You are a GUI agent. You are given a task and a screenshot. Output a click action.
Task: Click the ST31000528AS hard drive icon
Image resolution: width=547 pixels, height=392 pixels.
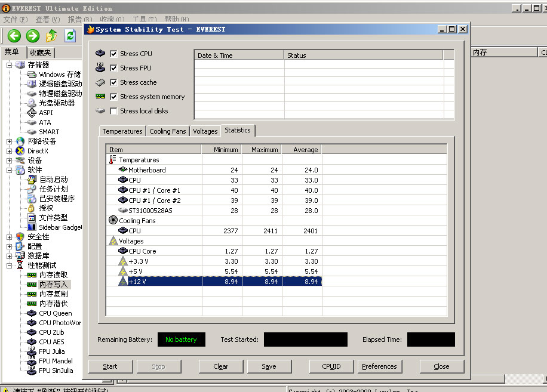[123, 211]
